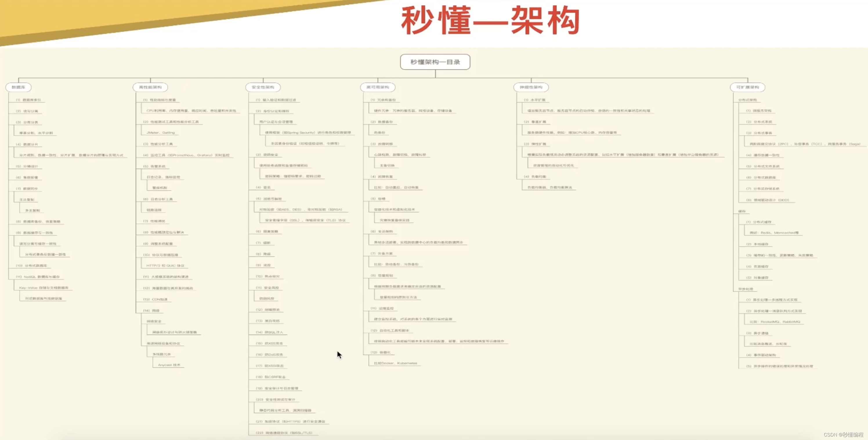Select the 可扩展架构 branch node

pos(747,87)
